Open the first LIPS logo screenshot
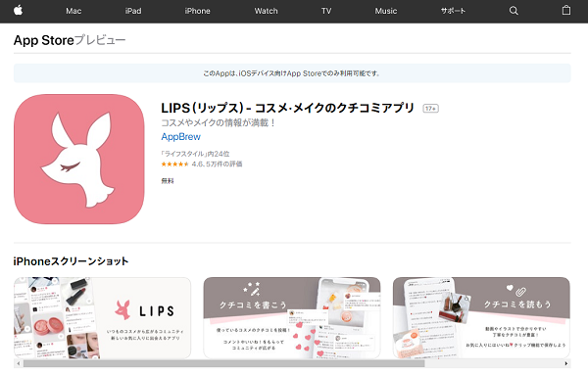The width and height of the screenshot is (588, 374). click(x=102, y=318)
